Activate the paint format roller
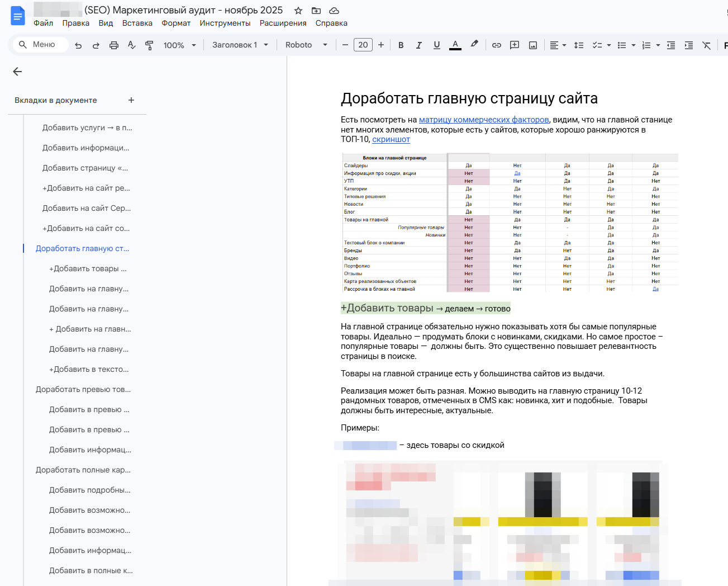The width and height of the screenshot is (728, 586). click(149, 45)
